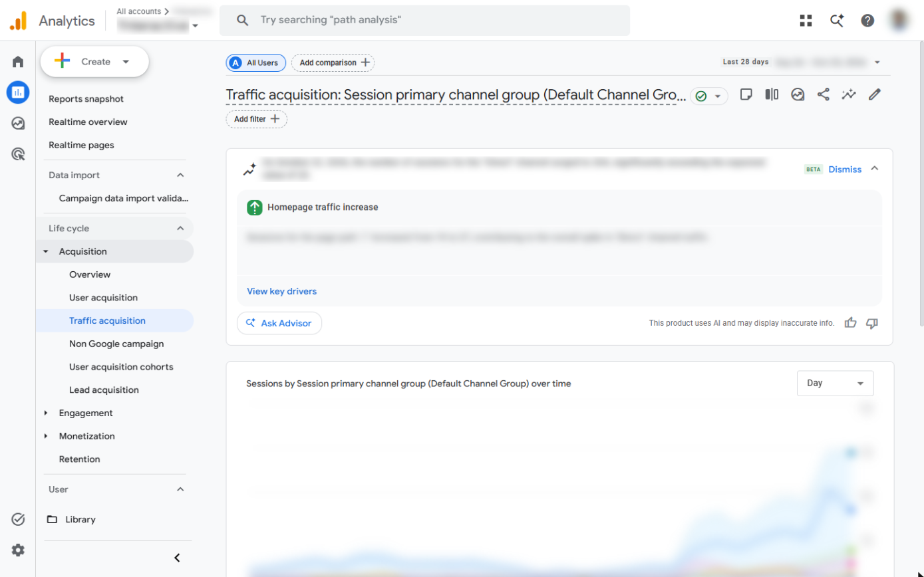The height and width of the screenshot is (577, 924).
Task: Open Lead acquisition report
Action: pyautogui.click(x=104, y=390)
